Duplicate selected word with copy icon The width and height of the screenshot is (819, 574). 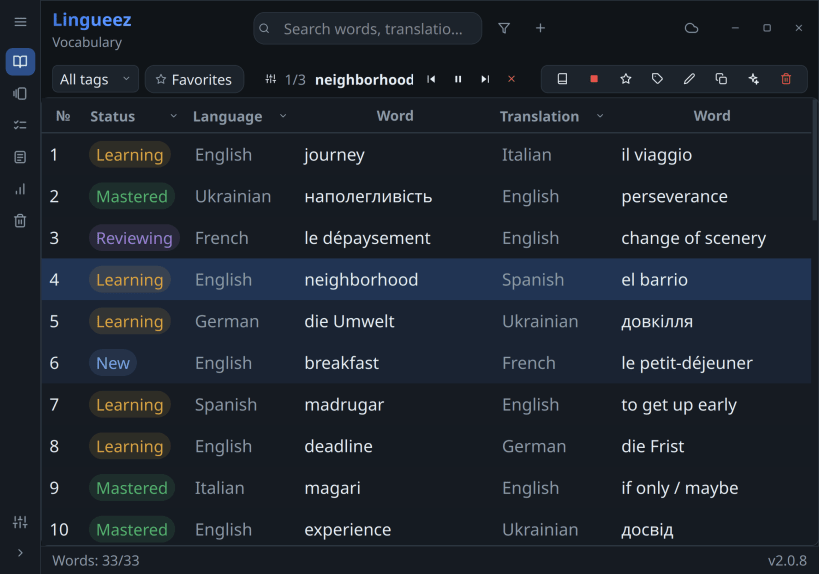pos(721,79)
